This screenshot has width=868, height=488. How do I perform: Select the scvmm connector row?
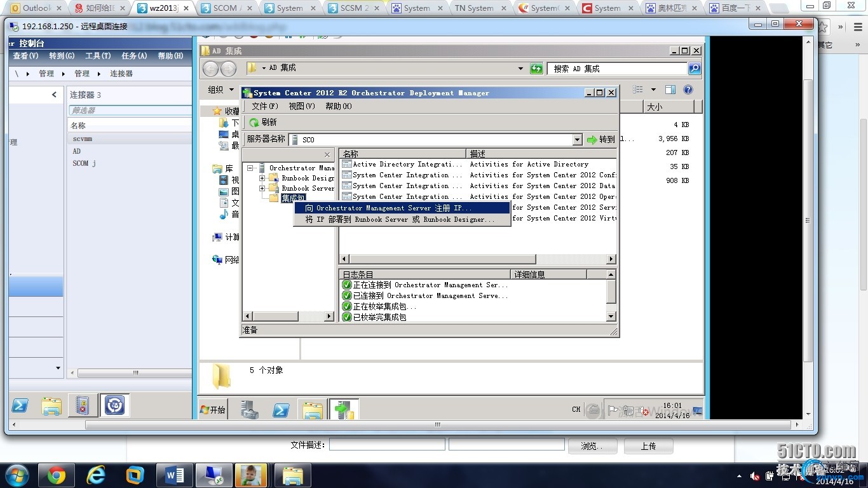pyautogui.click(x=130, y=139)
